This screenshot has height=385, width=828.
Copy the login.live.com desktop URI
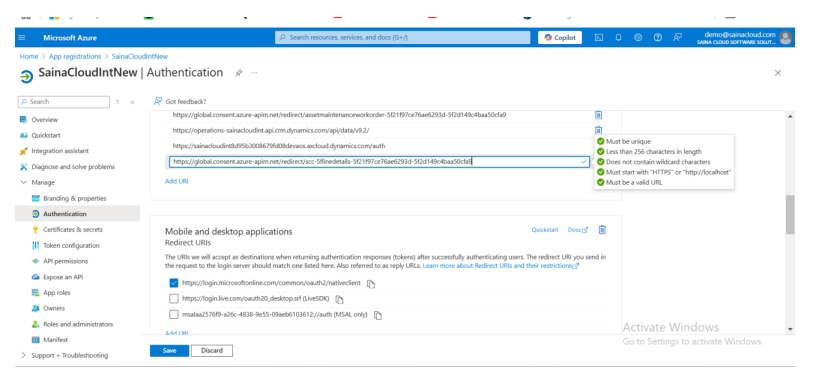point(340,299)
